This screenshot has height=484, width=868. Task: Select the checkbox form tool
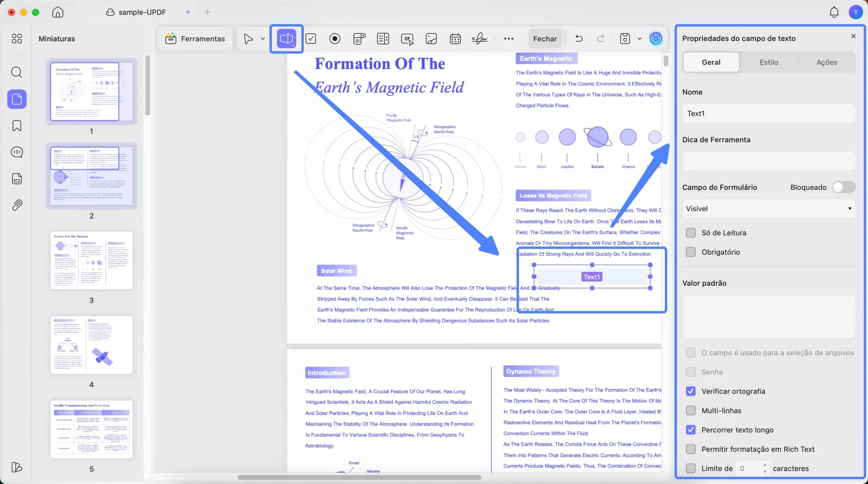[x=311, y=39]
